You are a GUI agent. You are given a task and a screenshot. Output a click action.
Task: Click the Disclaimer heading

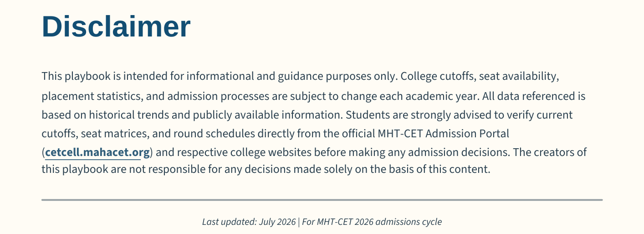tap(116, 26)
